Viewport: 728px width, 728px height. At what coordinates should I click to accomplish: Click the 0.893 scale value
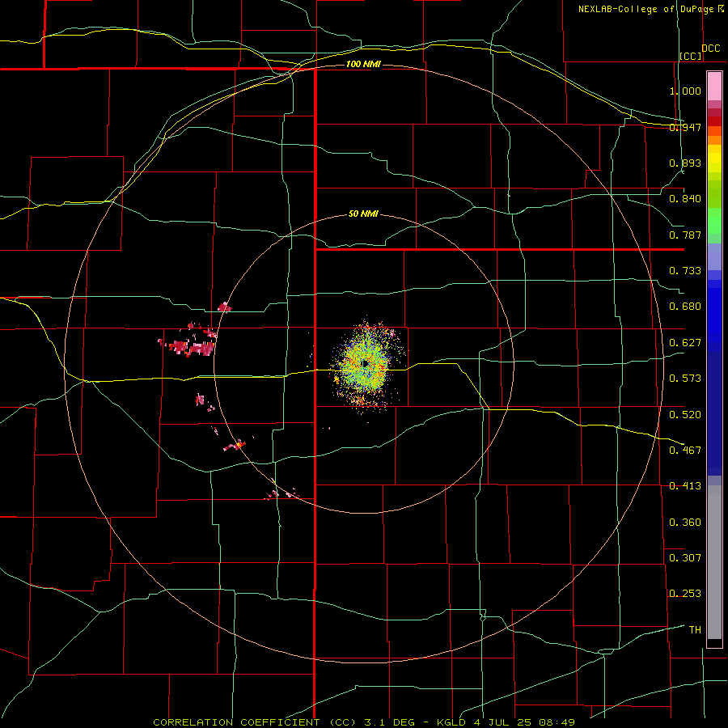[685, 163]
